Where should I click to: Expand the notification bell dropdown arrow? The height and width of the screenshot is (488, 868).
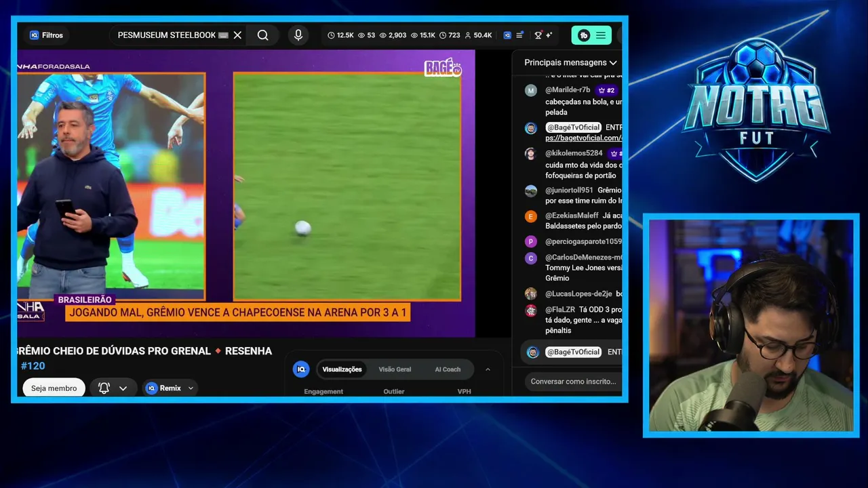123,388
